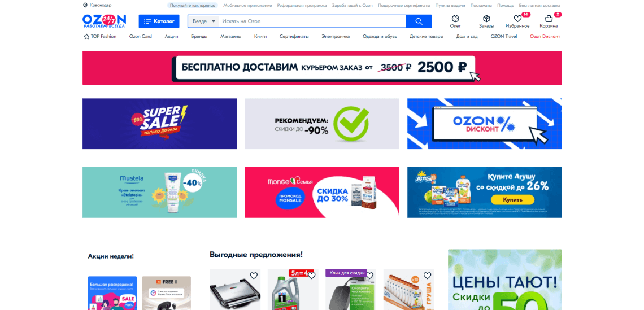Open the Книги category menu

(260, 37)
